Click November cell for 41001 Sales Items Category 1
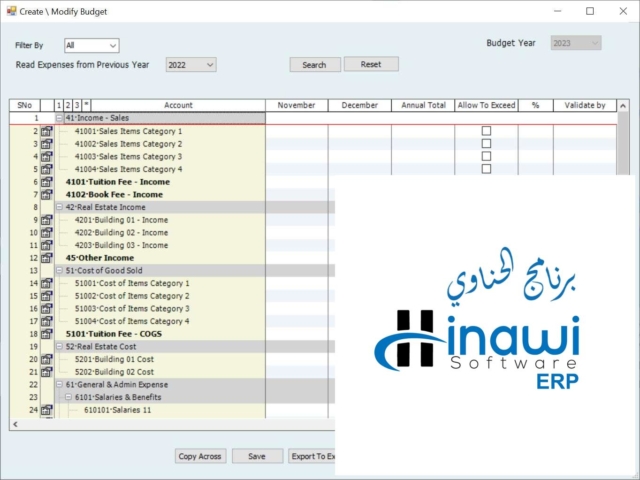The image size is (640, 480). click(296, 131)
